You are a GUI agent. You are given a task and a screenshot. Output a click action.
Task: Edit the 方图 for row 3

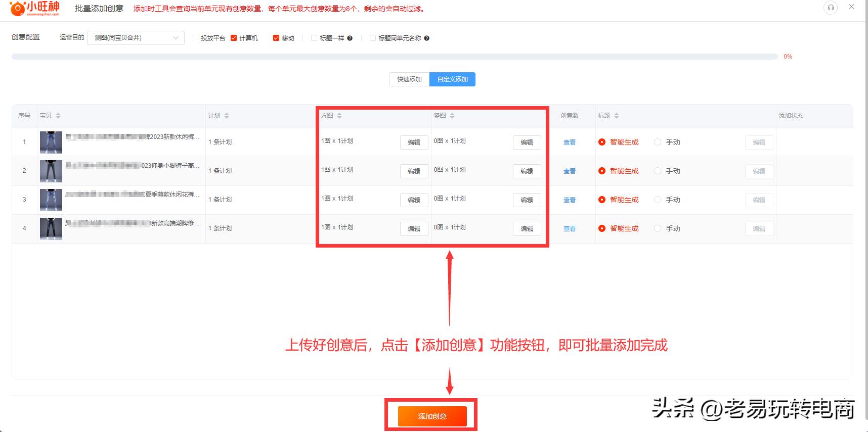pyautogui.click(x=414, y=200)
